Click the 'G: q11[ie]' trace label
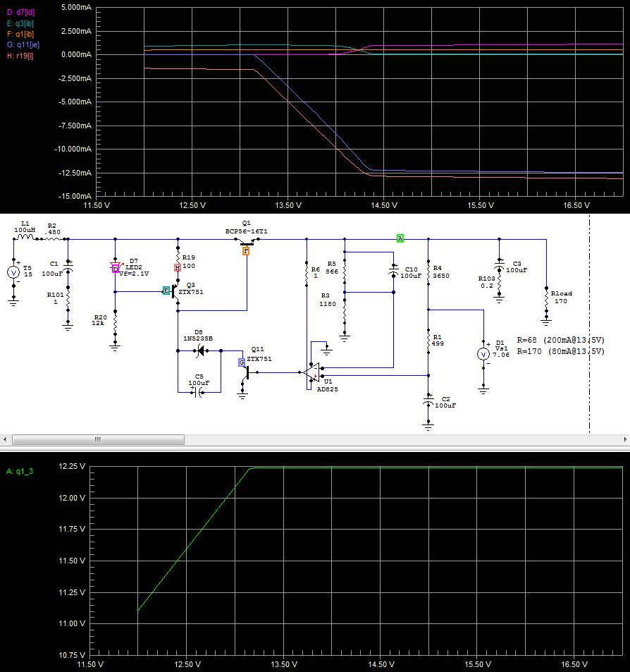 click(21, 44)
